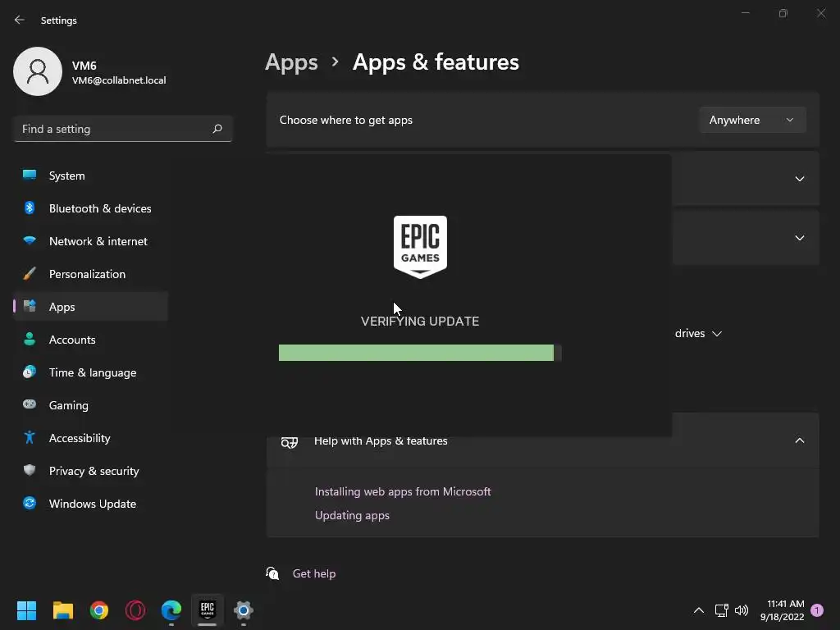Viewport: 840px width, 630px height.
Task: Open the notification badge in taskbar corner
Action: click(x=817, y=610)
